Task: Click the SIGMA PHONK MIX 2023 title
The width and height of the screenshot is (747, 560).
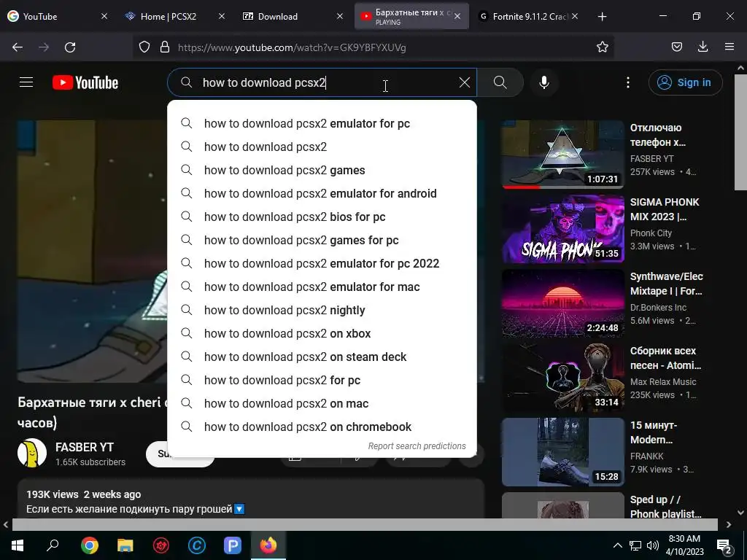Action: point(665,209)
